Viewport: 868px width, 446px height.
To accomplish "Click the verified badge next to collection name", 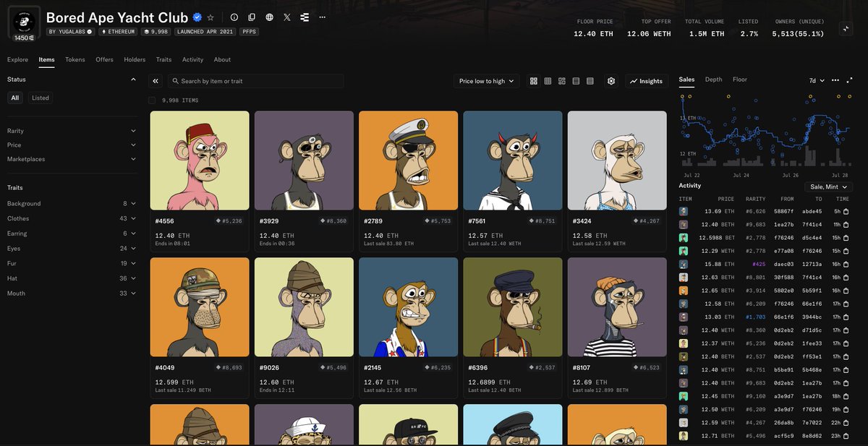I will (197, 17).
